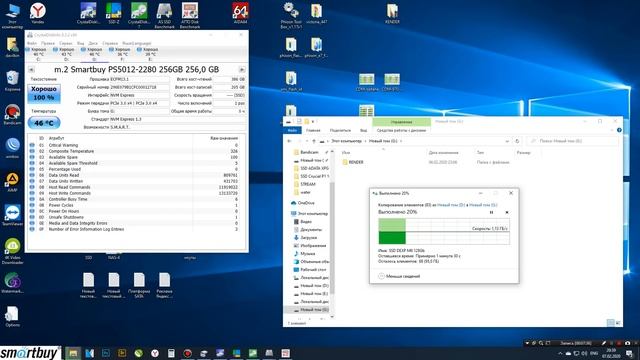Image resolution: width=640 pixels, height=360 pixels.
Task: Open the Диск menu in CrystalDiskInfo
Action: [93, 43]
